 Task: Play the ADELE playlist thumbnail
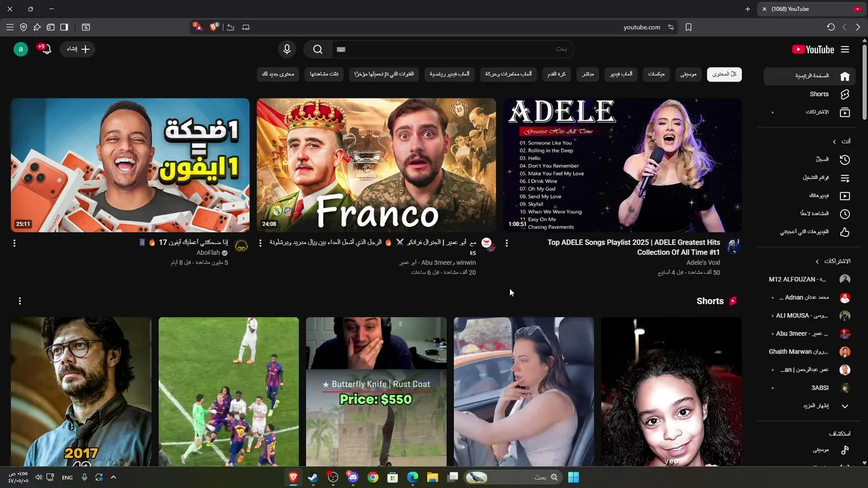(622, 165)
